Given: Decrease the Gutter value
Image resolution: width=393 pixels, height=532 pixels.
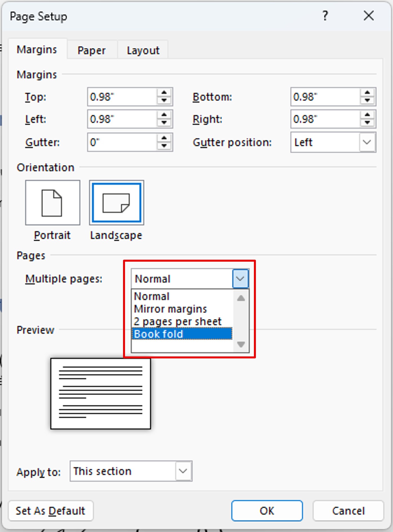Looking at the screenshot, I should (164, 146).
